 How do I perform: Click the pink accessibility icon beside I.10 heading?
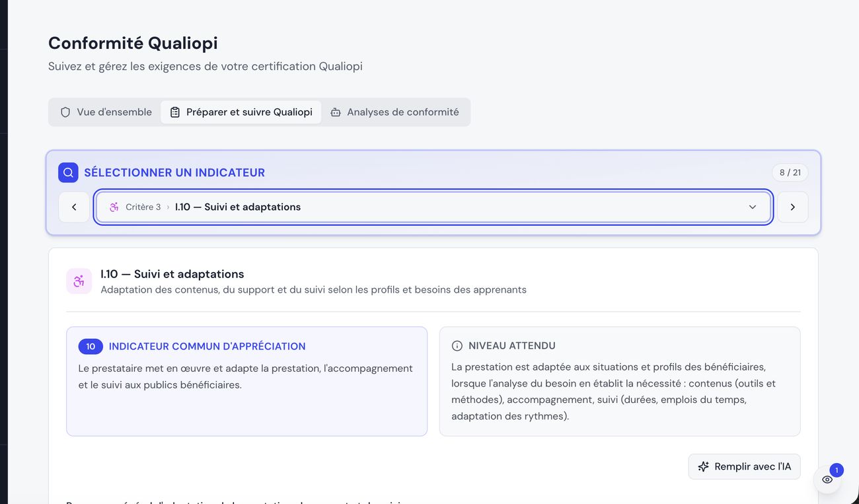click(x=79, y=281)
